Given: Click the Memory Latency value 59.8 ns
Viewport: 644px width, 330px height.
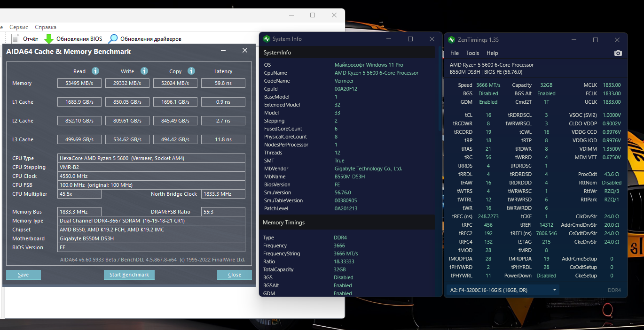Looking at the screenshot, I should (223, 83).
